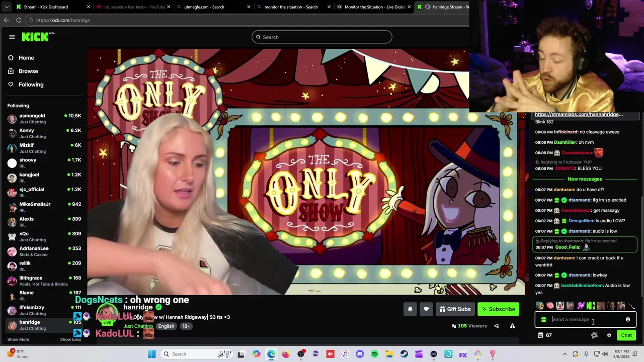The width and height of the screenshot is (644, 362).
Task: Open MikeSmallsJr channel in Following list
Action: tap(44, 207)
